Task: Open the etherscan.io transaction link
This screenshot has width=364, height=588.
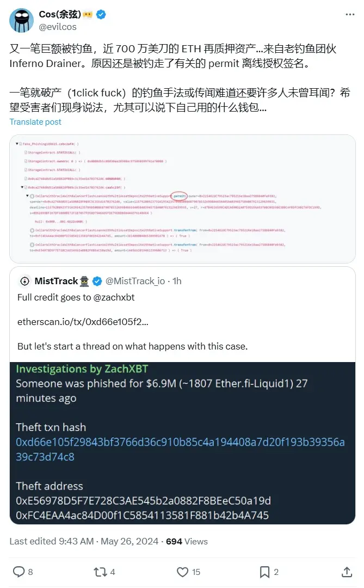Action: pos(83,322)
